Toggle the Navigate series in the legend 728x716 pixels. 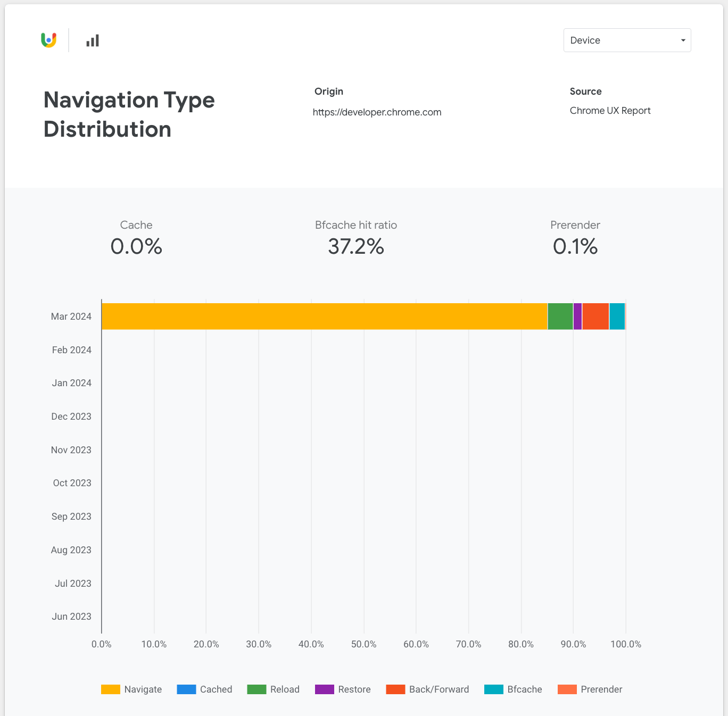pyautogui.click(x=142, y=689)
